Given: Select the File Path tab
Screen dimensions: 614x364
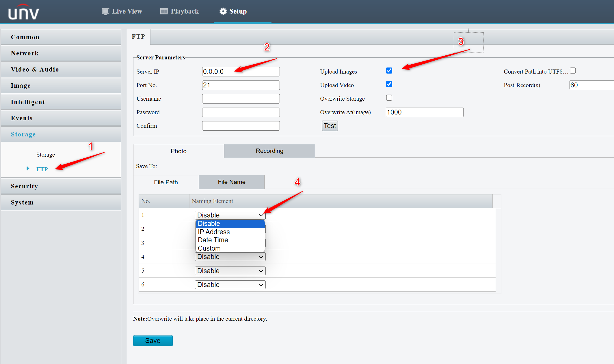Looking at the screenshot, I should click(166, 182).
